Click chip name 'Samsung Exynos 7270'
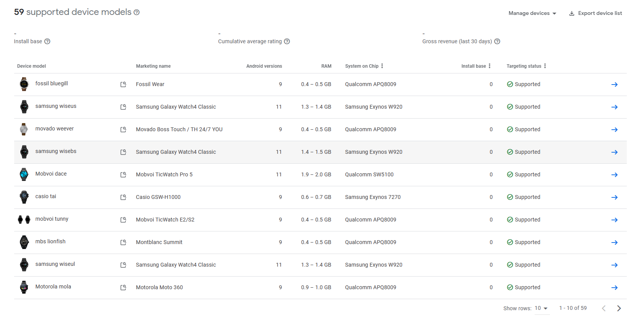This screenshot has width=644, height=324. tap(373, 197)
